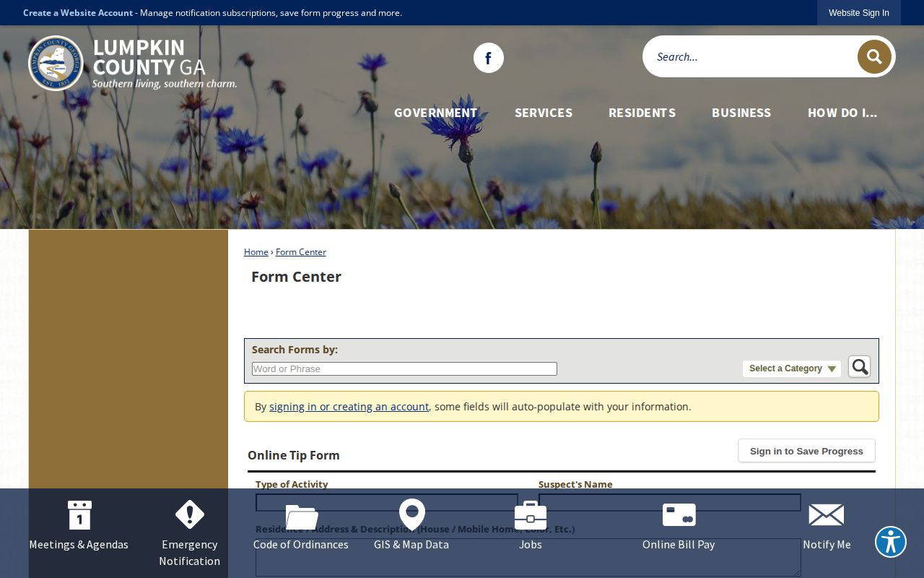Image resolution: width=924 pixels, height=578 pixels.
Task: Open Online Bill Pay card icon
Action: click(x=679, y=515)
